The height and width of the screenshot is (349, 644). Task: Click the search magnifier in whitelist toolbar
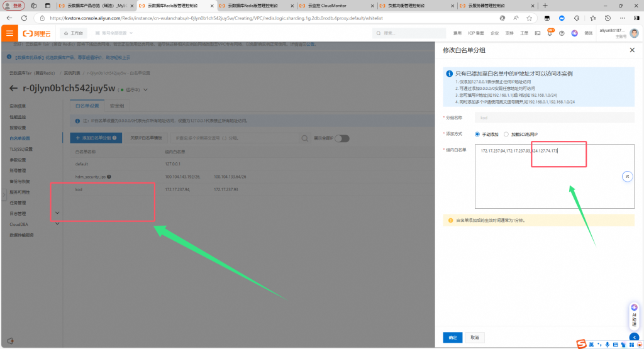tap(304, 138)
